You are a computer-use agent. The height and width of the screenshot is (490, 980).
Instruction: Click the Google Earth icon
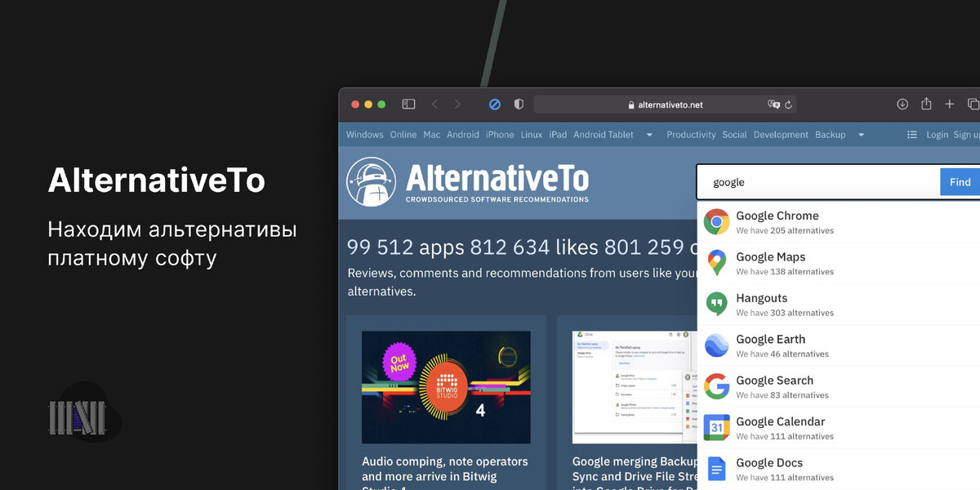pyautogui.click(x=716, y=345)
